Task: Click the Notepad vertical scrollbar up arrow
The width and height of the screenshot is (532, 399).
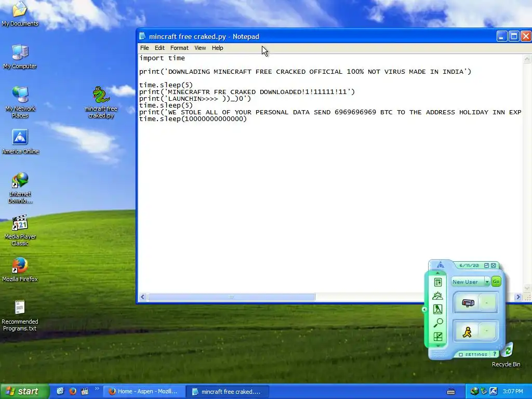Action: 527,59
